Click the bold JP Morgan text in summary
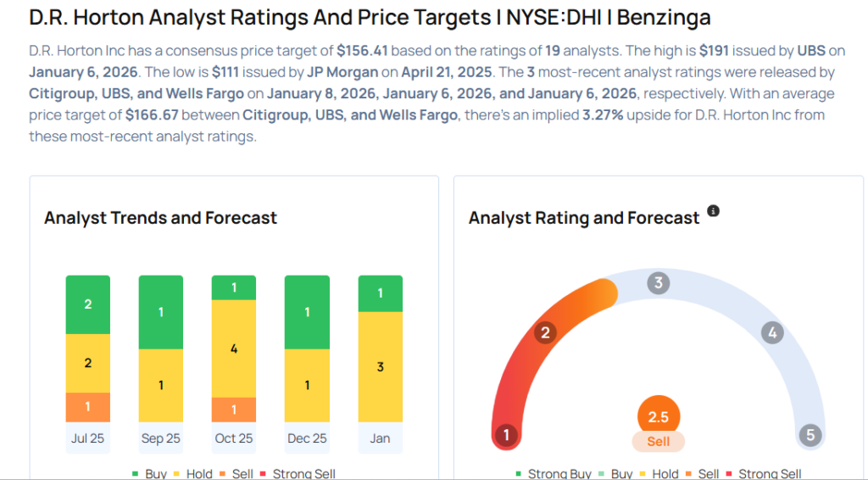Viewport: 868px width, 480px height. pyautogui.click(x=344, y=72)
